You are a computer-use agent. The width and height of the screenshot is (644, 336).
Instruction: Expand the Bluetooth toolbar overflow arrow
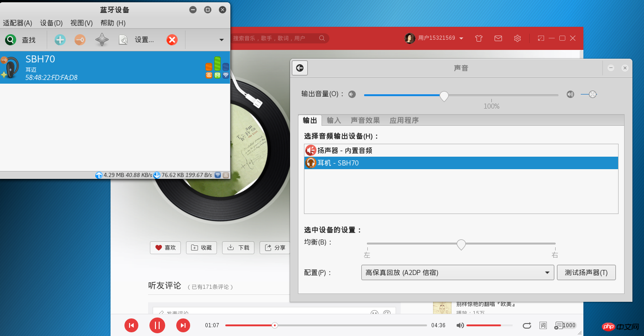[222, 40]
